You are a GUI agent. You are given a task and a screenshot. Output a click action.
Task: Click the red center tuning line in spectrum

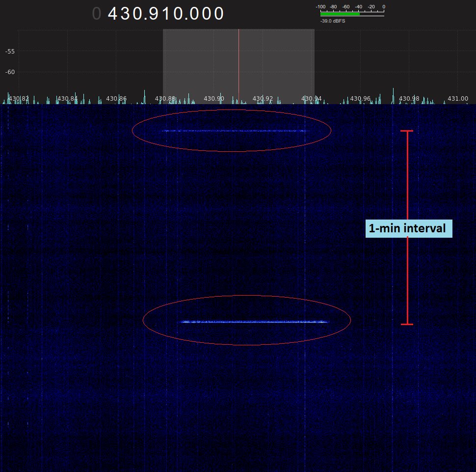tap(238, 66)
